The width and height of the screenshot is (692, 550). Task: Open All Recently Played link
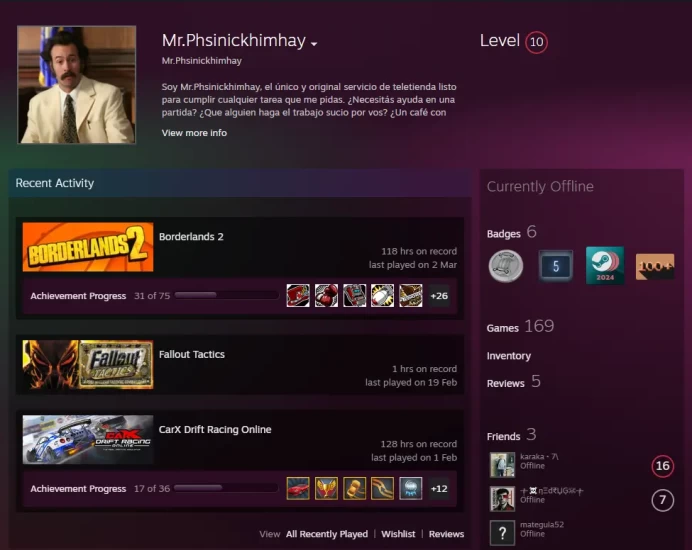(327, 534)
